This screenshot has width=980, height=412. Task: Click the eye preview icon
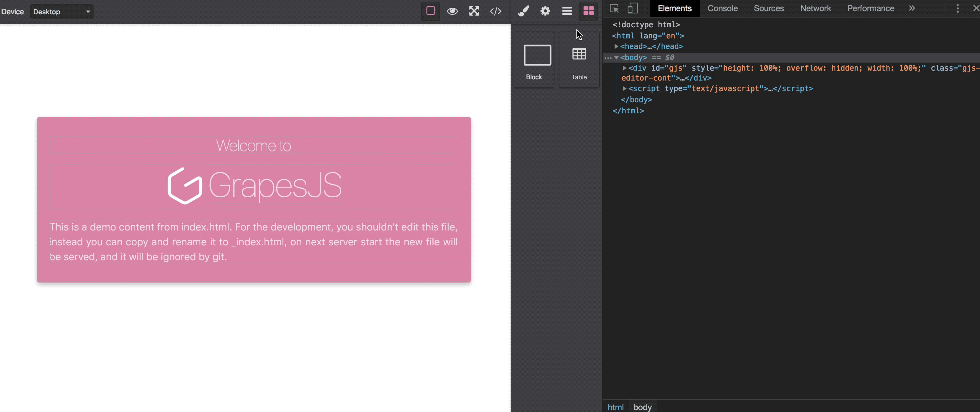pos(452,11)
